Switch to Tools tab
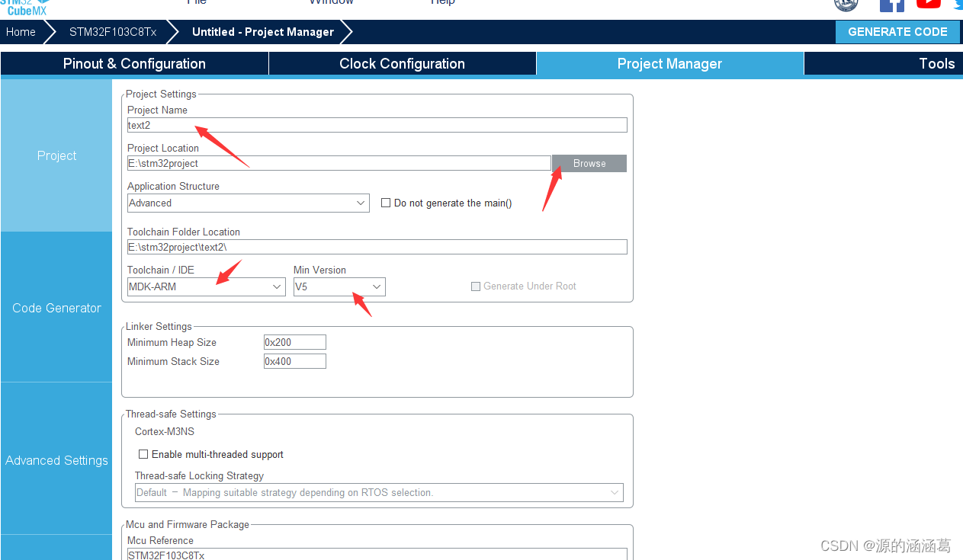Screen dimensions: 963x560 pyautogui.click(x=884, y=64)
